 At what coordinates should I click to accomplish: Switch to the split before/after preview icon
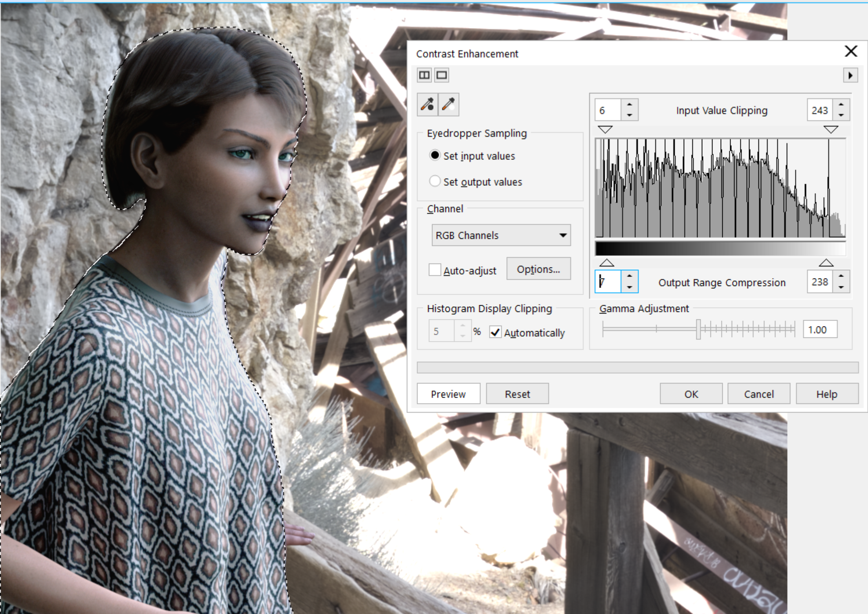[x=424, y=75]
